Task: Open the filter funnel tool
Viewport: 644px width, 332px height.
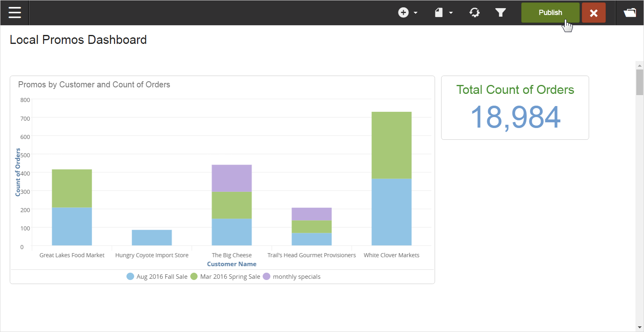Action: tap(500, 13)
